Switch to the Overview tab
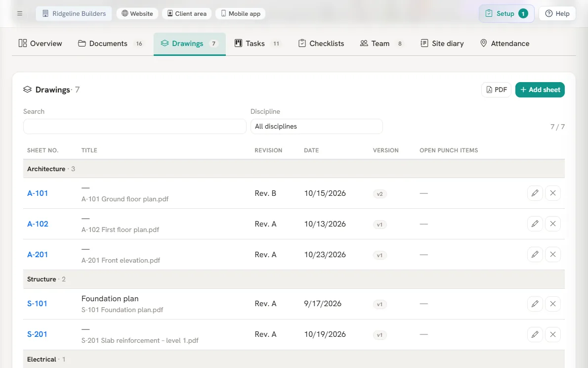 pos(40,44)
